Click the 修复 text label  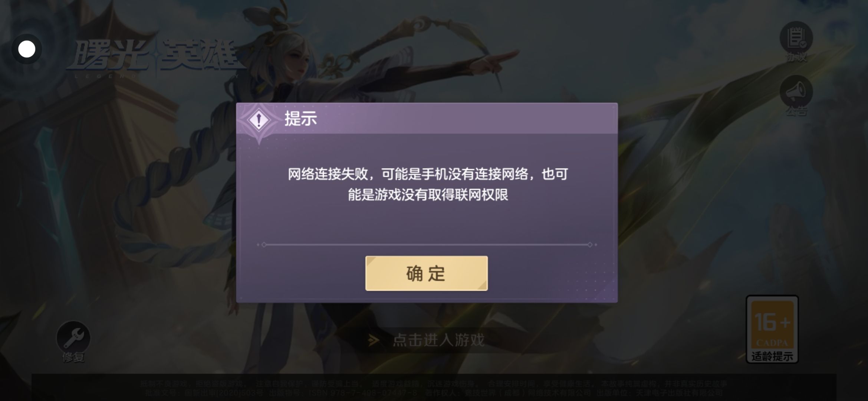[x=73, y=357]
